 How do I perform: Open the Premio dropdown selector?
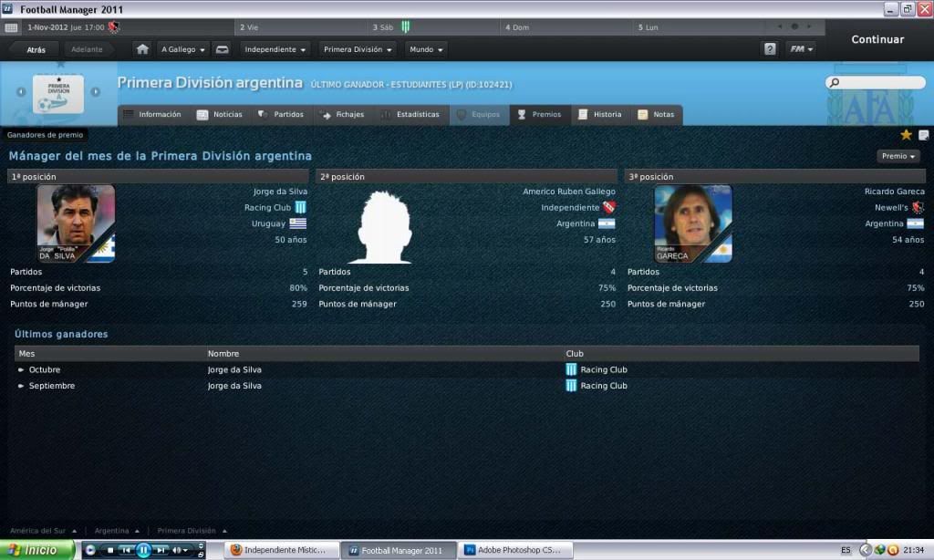(x=898, y=156)
